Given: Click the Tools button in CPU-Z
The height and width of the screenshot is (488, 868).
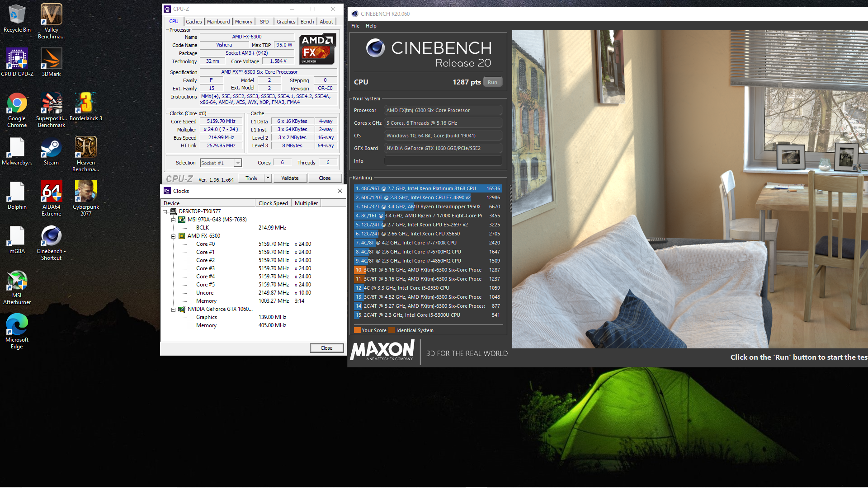Looking at the screenshot, I should [251, 178].
